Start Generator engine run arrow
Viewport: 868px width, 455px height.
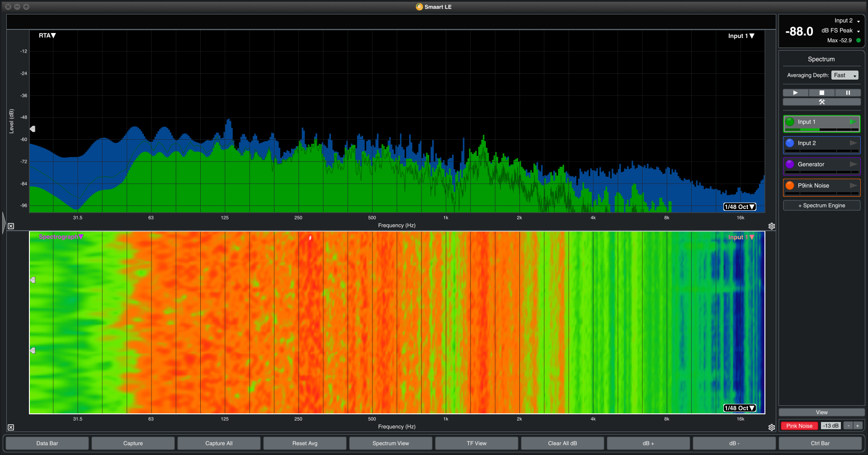tap(853, 164)
